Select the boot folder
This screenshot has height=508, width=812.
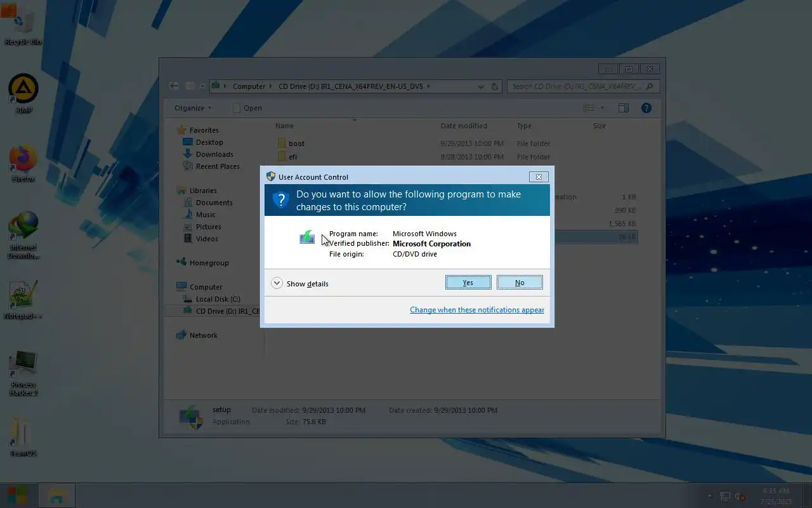pyautogui.click(x=296, y=144)
